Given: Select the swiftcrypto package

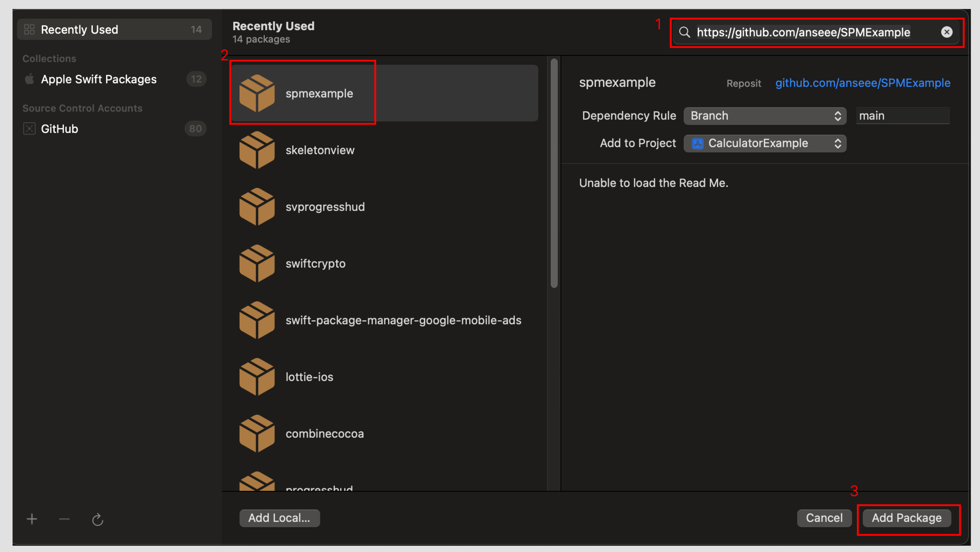Looking at the screenshot, I should pyautogui.click(x=315, y=264).
